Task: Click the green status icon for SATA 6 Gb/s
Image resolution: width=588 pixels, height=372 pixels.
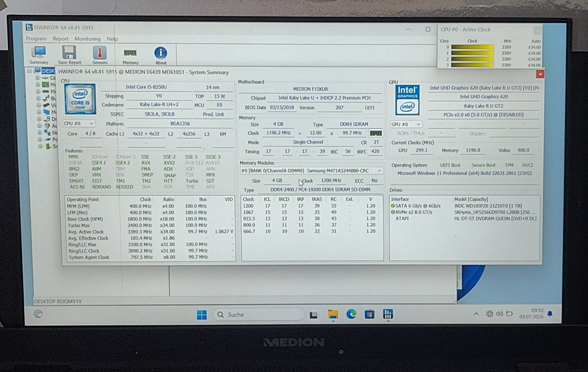Action: [393, 206]
